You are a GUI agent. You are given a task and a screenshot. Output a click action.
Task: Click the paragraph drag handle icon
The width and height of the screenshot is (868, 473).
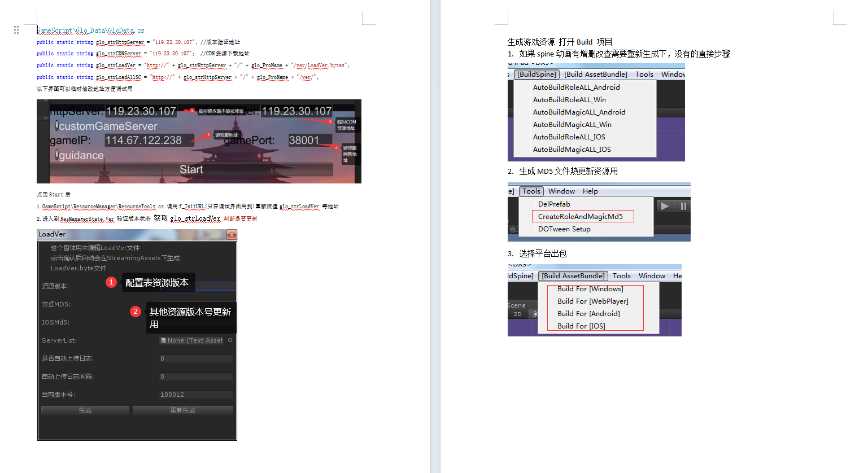16,30
